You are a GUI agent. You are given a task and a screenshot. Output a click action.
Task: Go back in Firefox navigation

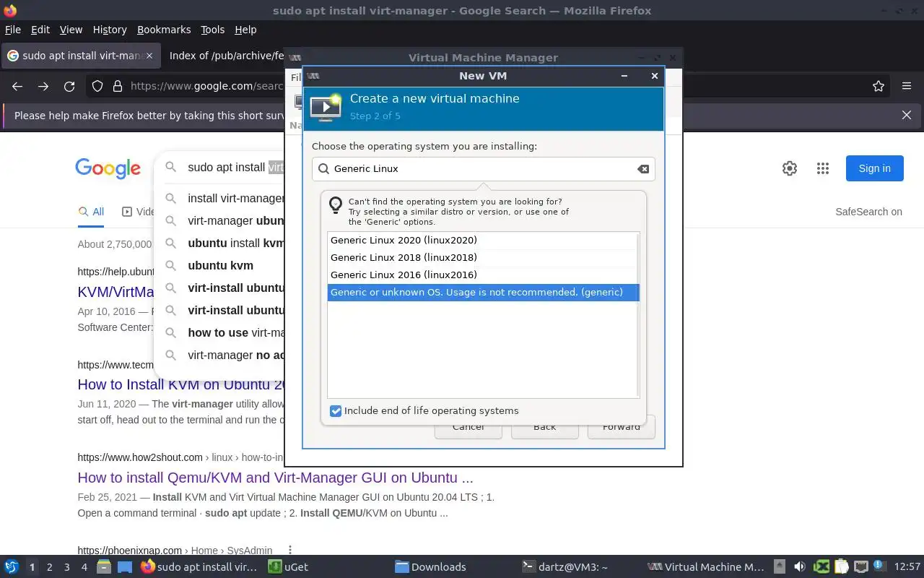(17, 86)
